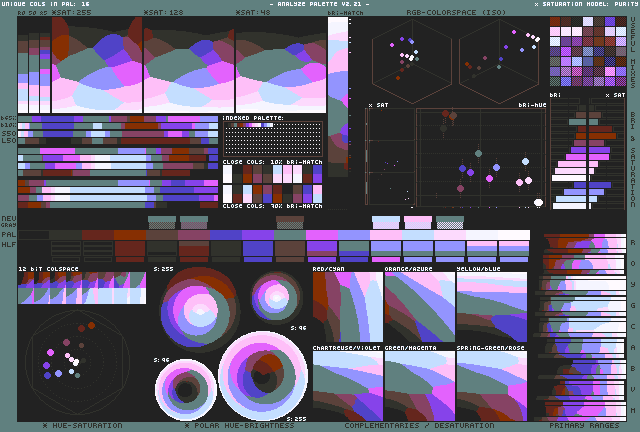
Task: Click the "ANALYZE PALETTE V2.21" title
Action: [x=319, y=4]
